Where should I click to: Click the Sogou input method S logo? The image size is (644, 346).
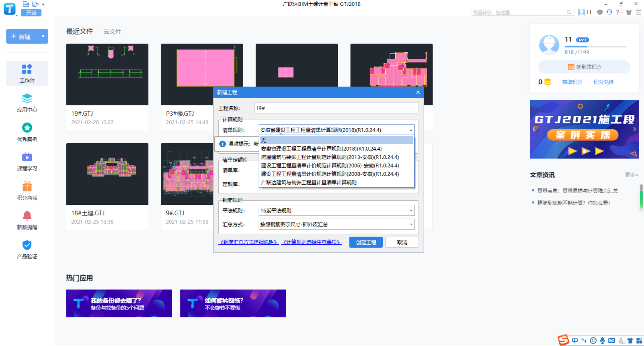coord(563,340)
